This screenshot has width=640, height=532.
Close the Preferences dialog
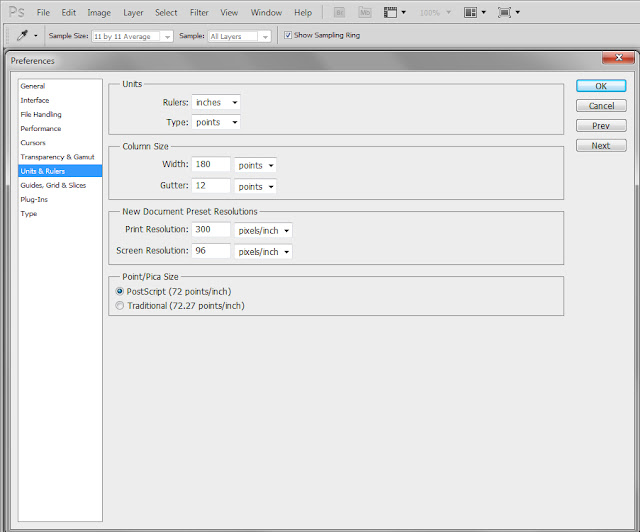618,58
